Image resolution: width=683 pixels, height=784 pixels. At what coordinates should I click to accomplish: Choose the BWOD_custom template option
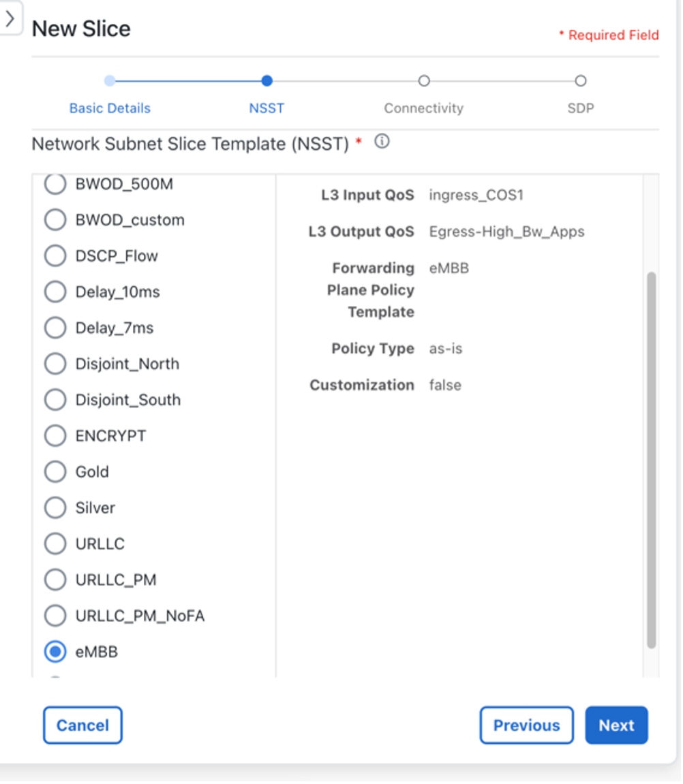tap(55, 220)
